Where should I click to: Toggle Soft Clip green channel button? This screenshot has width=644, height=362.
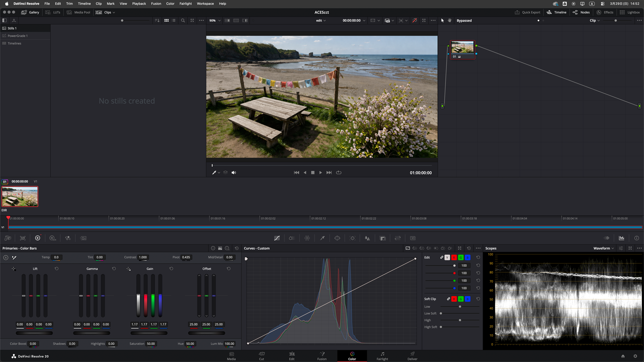[461, 299]
